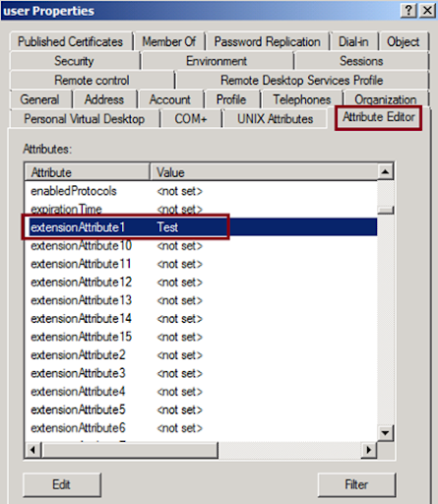Open the Sessions tab
The image size is (438, 504).
pyautogui.click(x=361, y=61)
